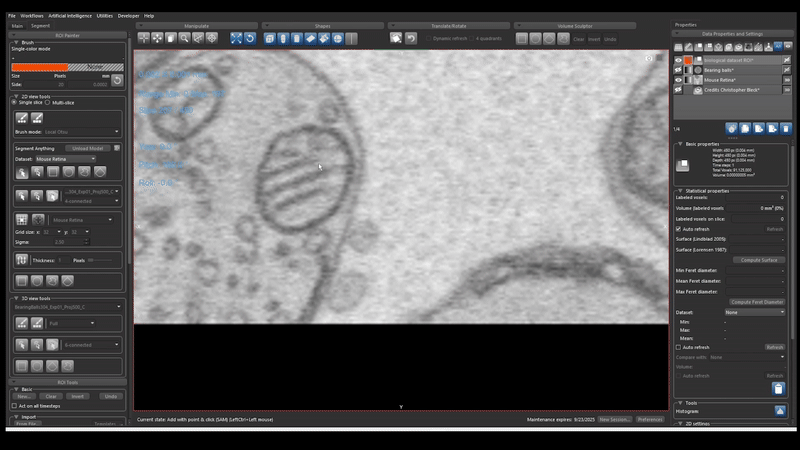
Task: Click the move/pan arrows icon in Manipulate
Action: pos(157,38)
